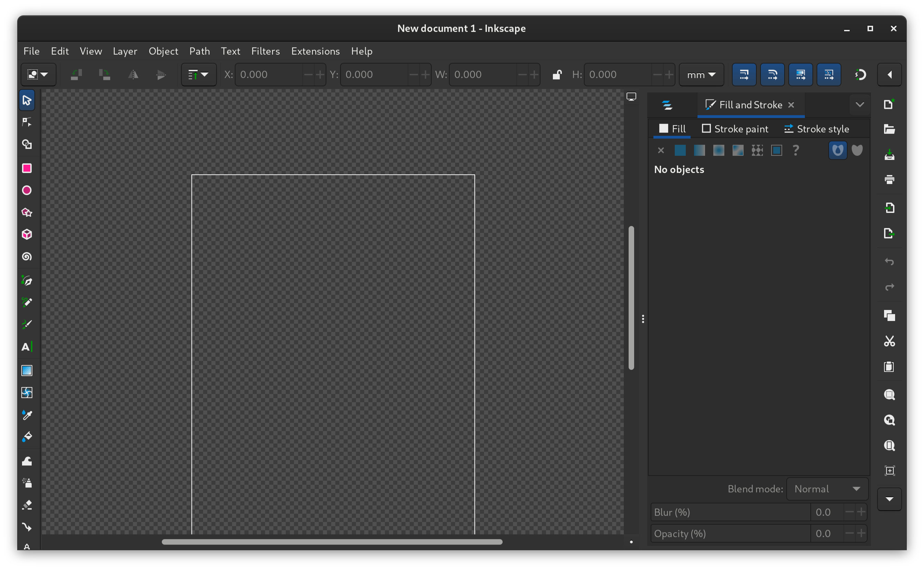Open the Blend mode Normal dropdown
This screenshot has width=924, height=569.
827,489
